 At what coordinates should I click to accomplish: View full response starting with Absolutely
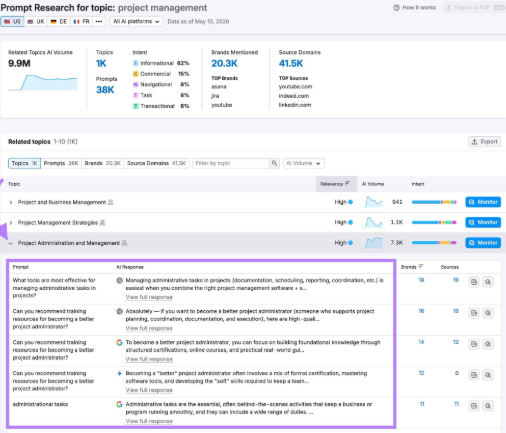pyautogui.click(x=149, y=328)
